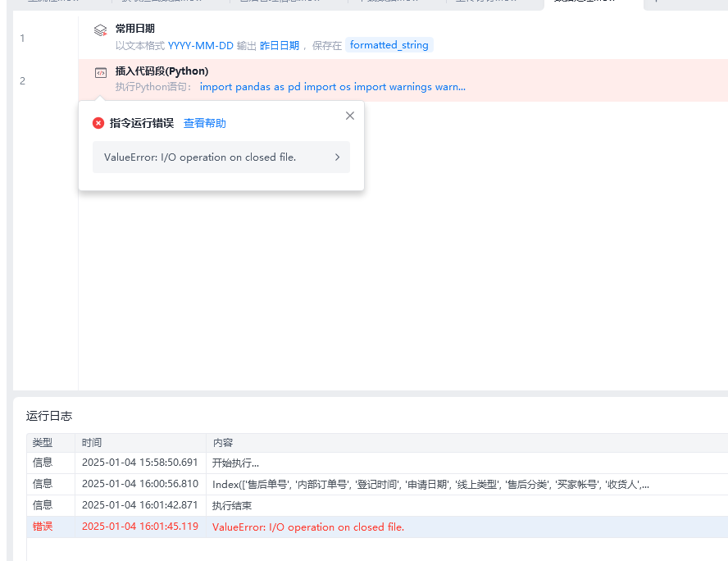Select the 开始执行... log entry
728x561 pixels.
tap(377, 463)
